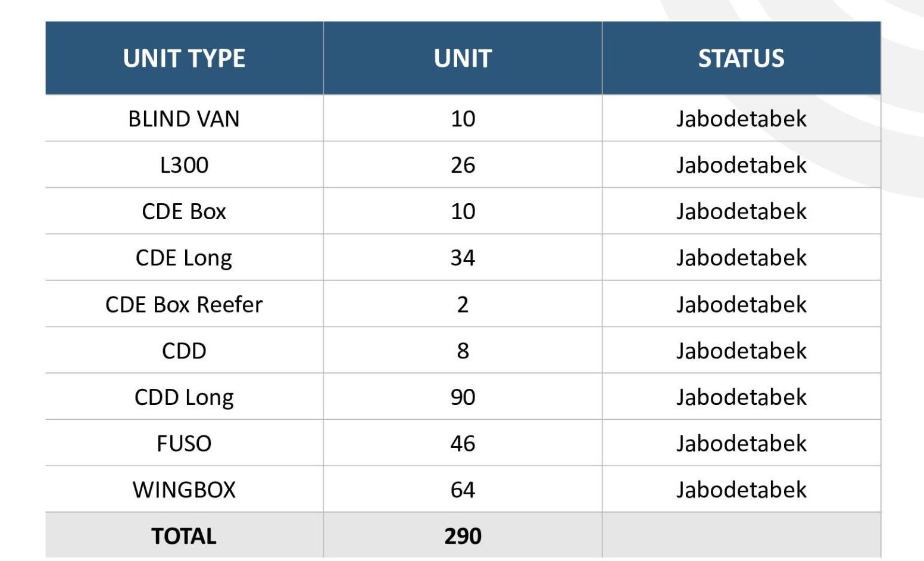
Task: Select the CDD Long cell
Action: pos(184,397)
